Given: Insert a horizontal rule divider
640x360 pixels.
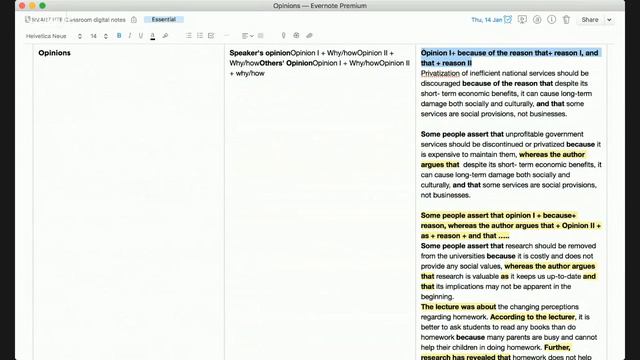Looking at the screenshot, I should coord(227,36).
